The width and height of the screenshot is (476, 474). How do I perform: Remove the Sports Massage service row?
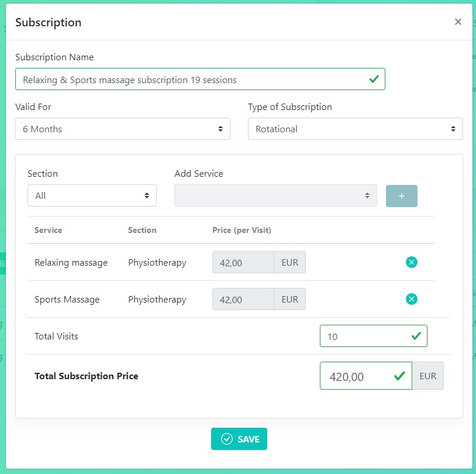coord(411,299)
